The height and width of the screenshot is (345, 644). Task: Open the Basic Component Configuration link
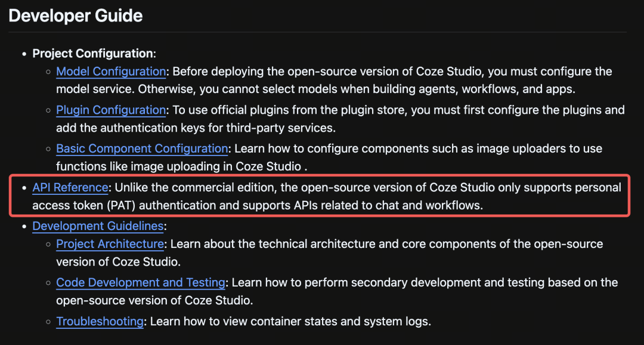142,148
